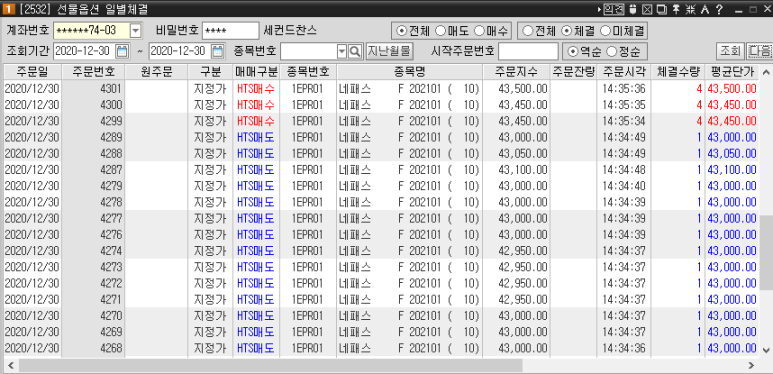Screen dimensions: 773x374
Task: Select 정순 sort radio button
Action: click(x=612, y=51)
